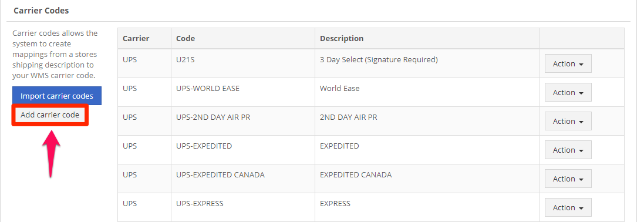This screenshot has width=644, height=222.
Task: Click the Carrier Codes section heading
Action: [41, 11]
